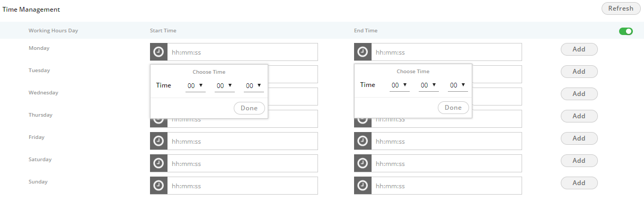Add working hours for Saturday
The height and width of the screenshot is (210, 644).
[x=579, y=161]
